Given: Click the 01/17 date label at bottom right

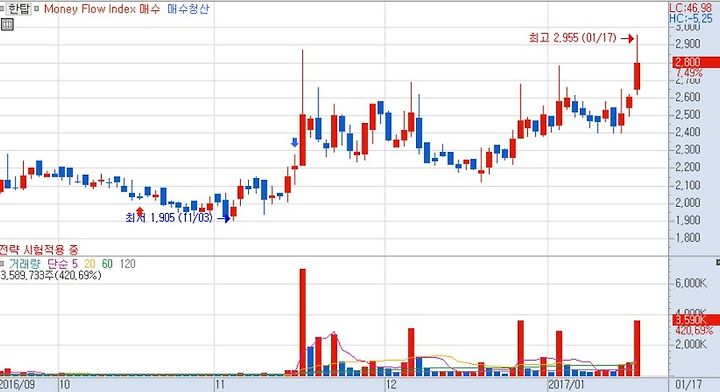Looking at the screenshot, I should click(689, 384).
